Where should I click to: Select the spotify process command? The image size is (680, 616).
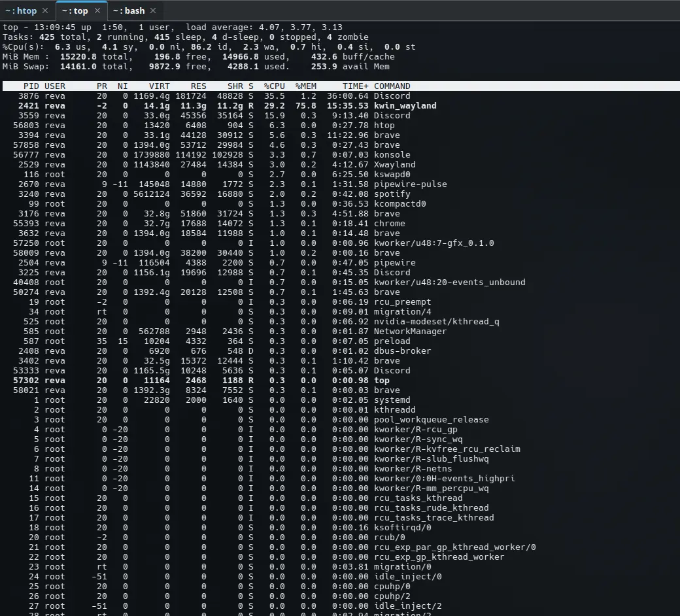click(x=392, y=194)
